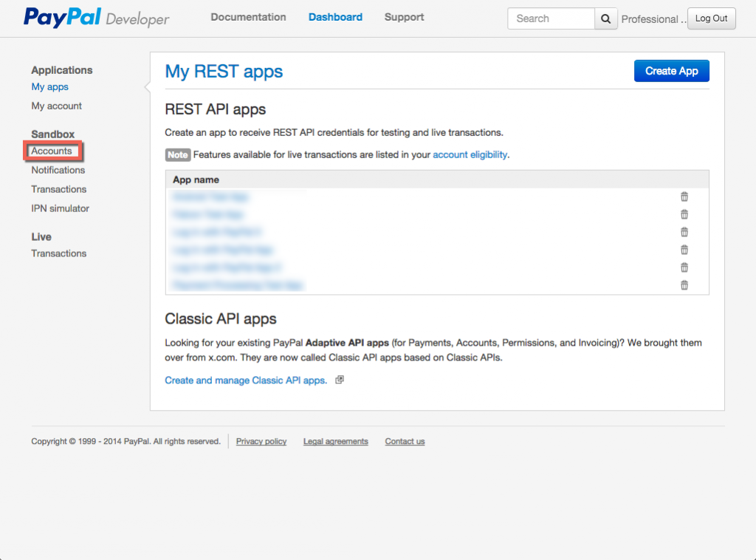Viewport: 756px width, 560px height.
Task: Switch to the Documentation section
Action: pyautogui.click(x=248, y=17)
